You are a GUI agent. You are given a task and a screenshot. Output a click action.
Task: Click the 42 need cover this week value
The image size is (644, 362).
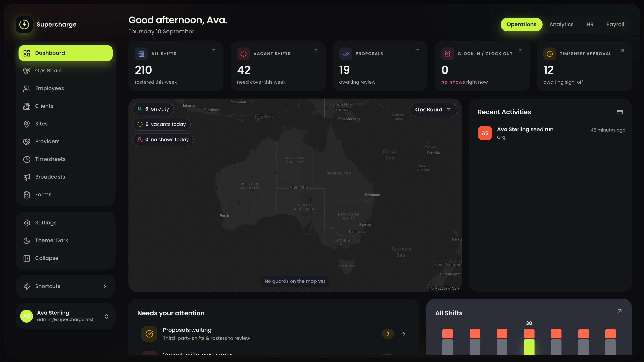(244, 70)
